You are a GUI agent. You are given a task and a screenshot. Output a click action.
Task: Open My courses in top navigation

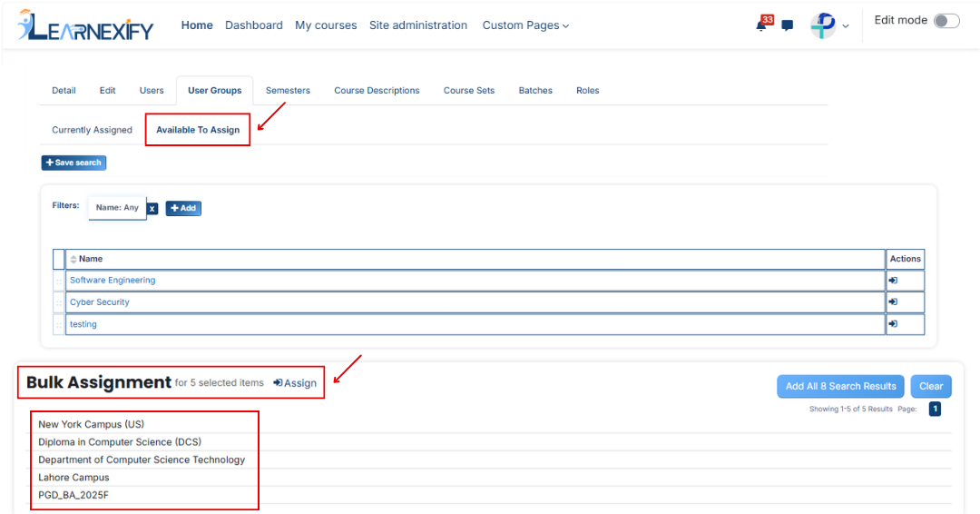(326, 25)
